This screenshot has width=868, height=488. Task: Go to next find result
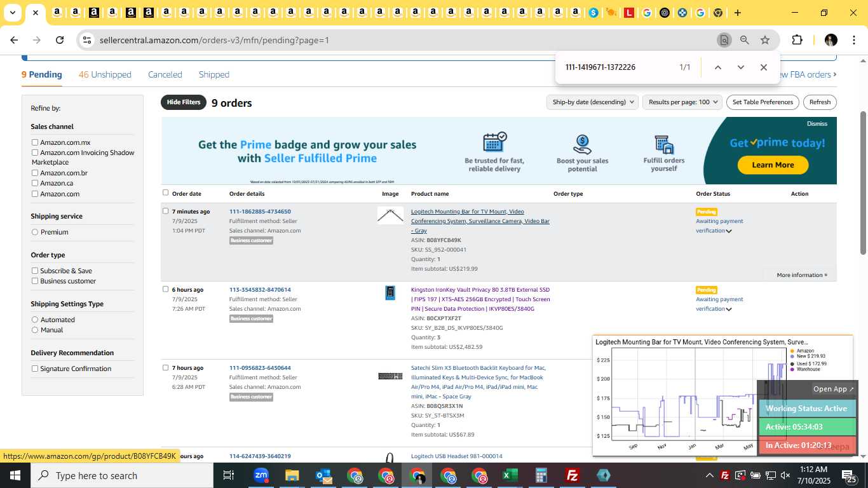coord(740,67)
